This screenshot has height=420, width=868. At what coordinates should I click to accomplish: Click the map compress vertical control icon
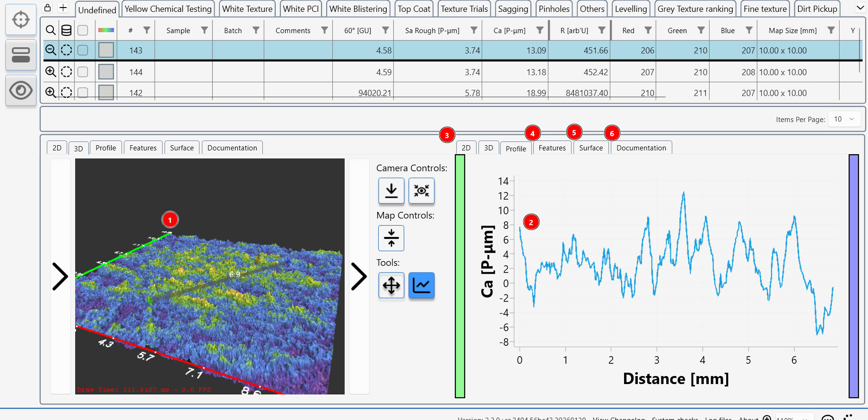[x=391, y=238]
